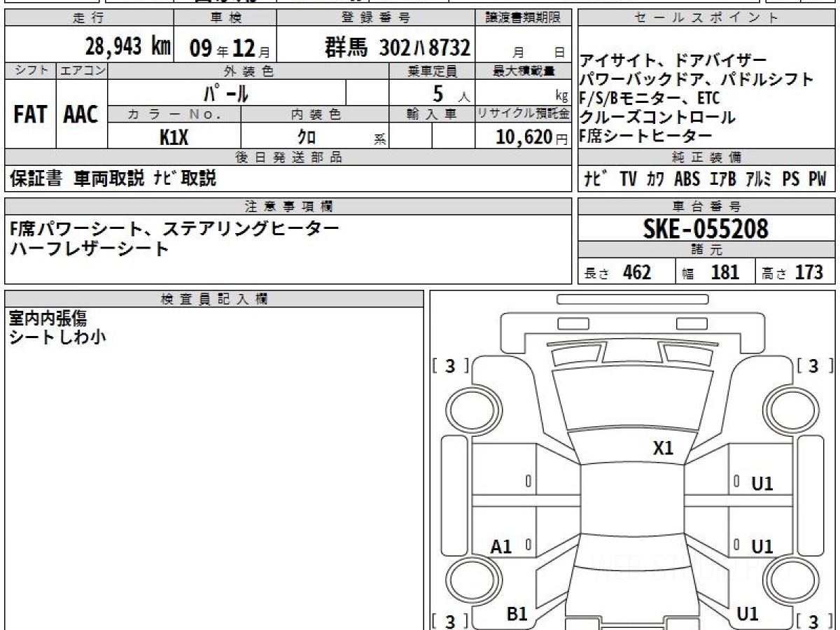Select the リサイクル預託金 header
This screenshot has width=840, height=630.
coord(524,114)
